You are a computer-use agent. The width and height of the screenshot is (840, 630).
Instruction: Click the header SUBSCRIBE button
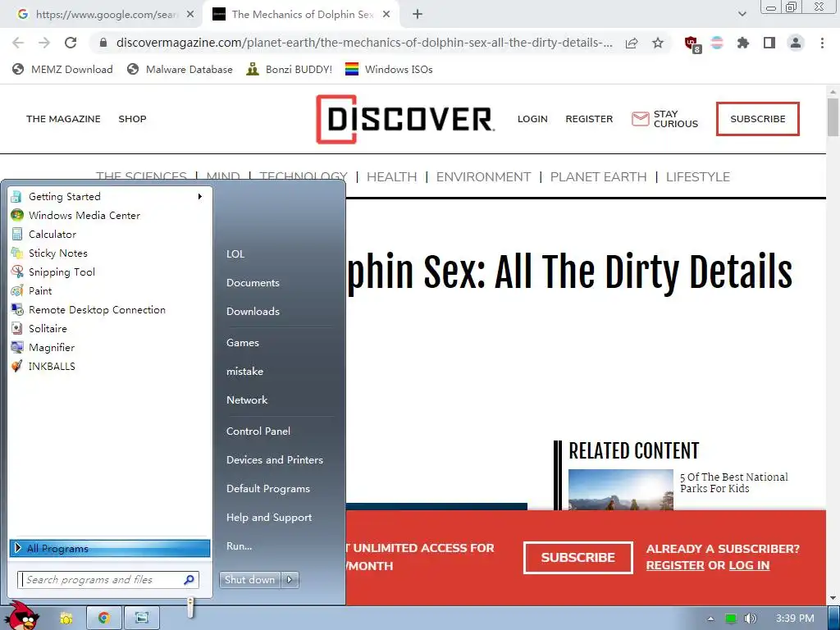click(x=757, y=119)
